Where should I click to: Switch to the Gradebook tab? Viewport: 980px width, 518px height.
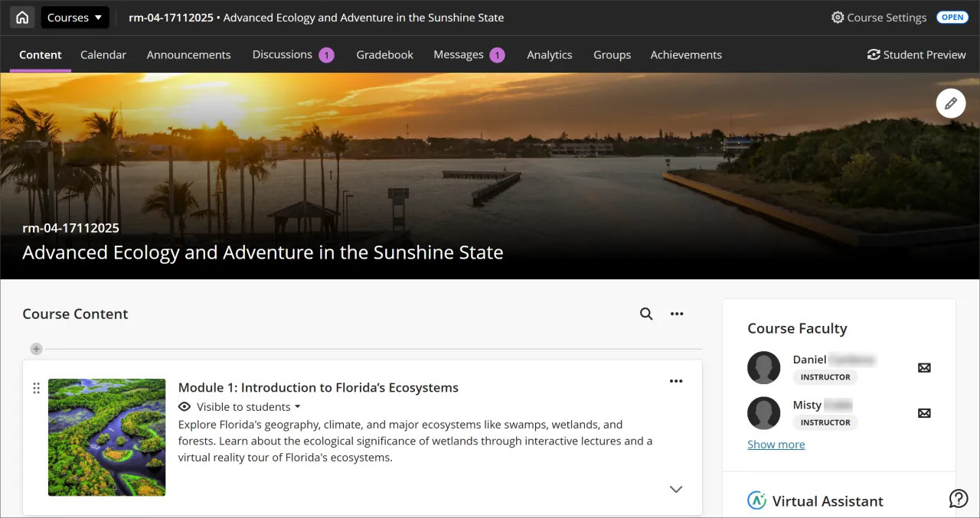click(x=384, y=54)
